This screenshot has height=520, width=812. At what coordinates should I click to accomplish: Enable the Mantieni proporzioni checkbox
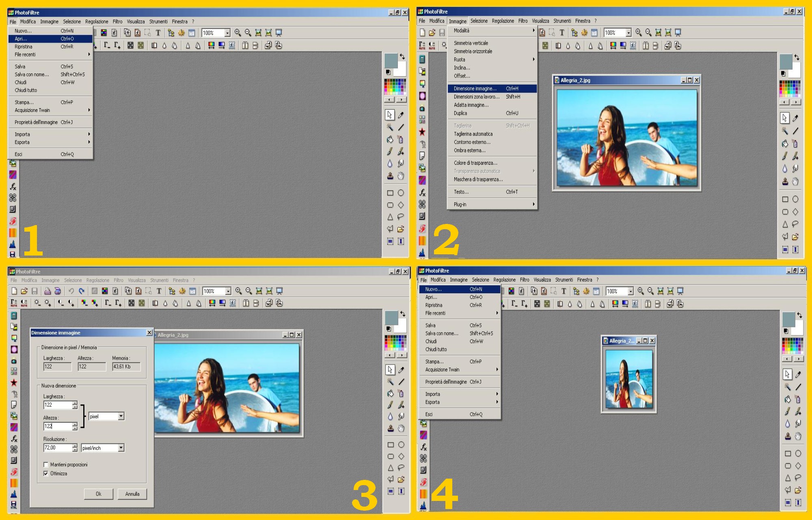pyautogui.click(x=46, y=464)
